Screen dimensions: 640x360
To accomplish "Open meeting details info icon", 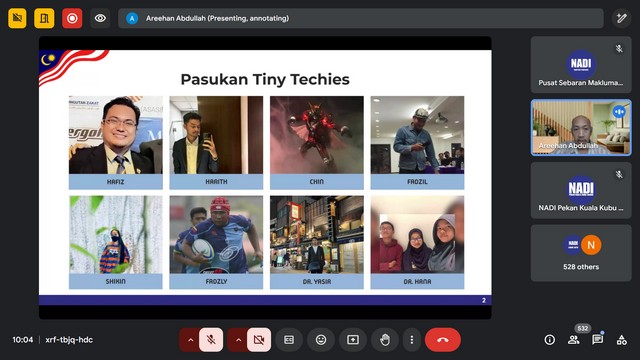I will tap(550, 340).
